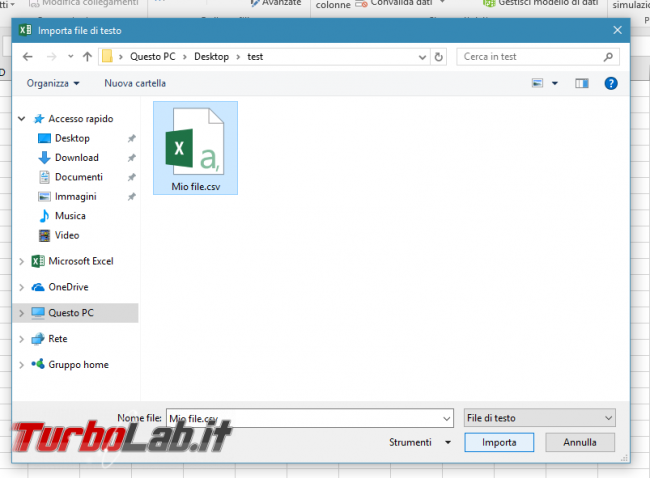Click 'Gestisci modello di dati' in Excel ribbon
This screenshot has height=478, width=650.
click(x=548, y=3)
